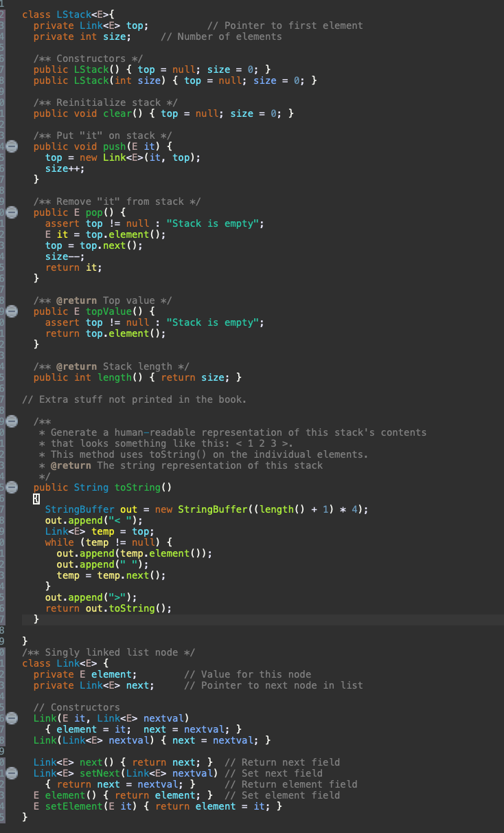
Task: Fold the Link(E it, Link<E> nextval) constructor
Action: [x=11, y=718]
